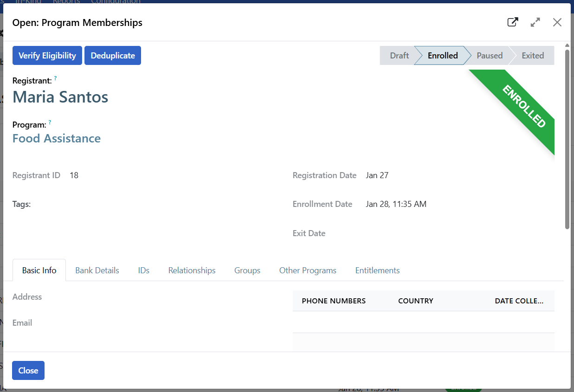Viewport: 574px width, 392px height.
Task: Open the Food Assistance program link
Action: pyautogui.click(x=57, y=138)
